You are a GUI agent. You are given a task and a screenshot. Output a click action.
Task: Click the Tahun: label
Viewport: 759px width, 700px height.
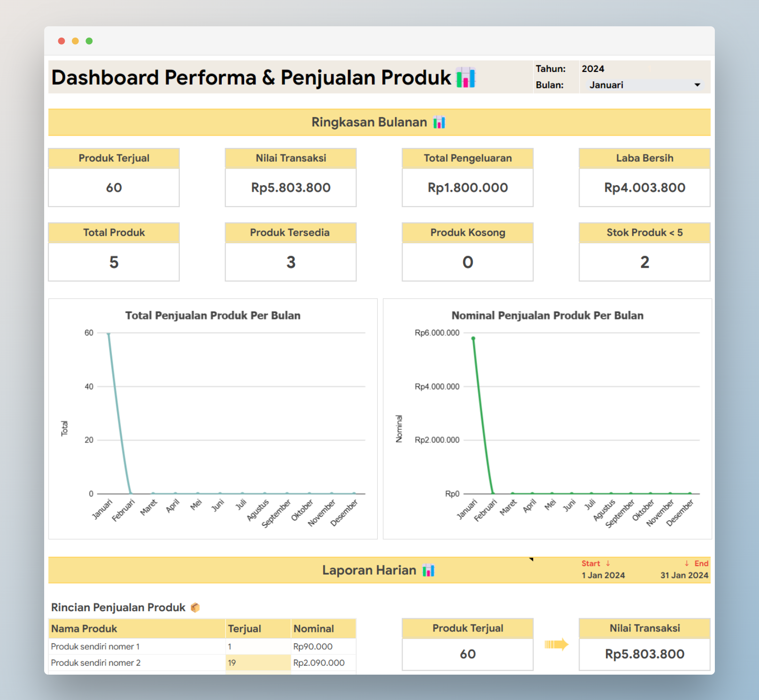(x=551, y=69)
